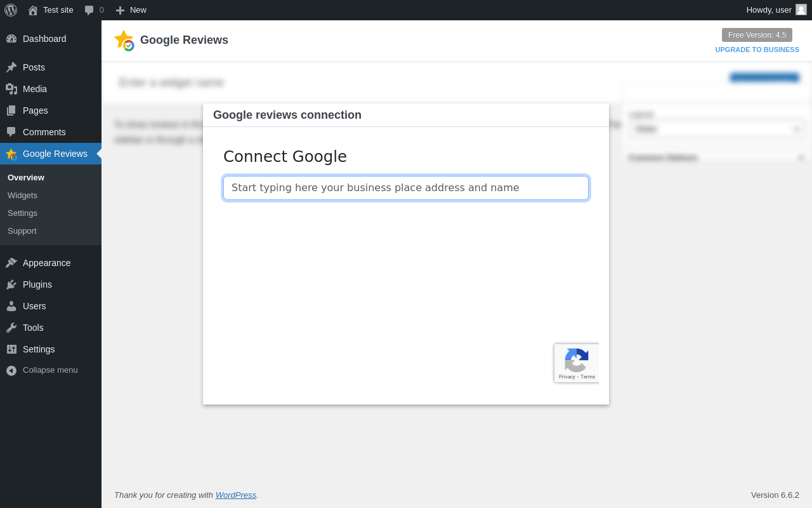812x508 pixels.
Task: Go to Posts via pushpin icon
Action: (x=11, y=67)
